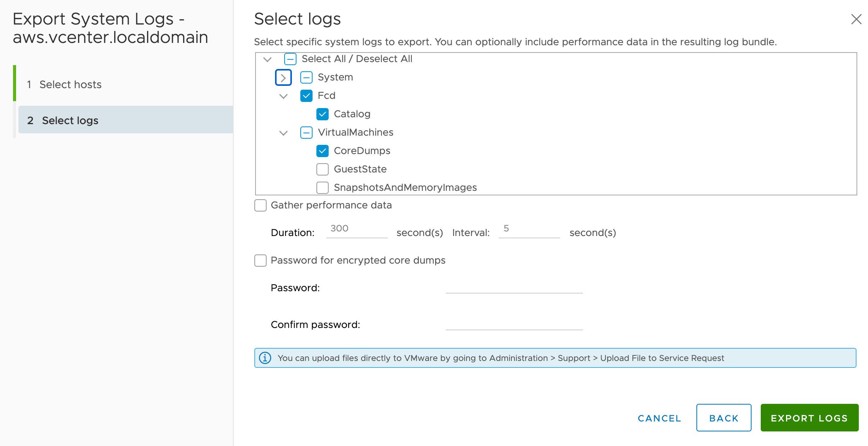868x446 pixels.
Task: Enable Password for encrypted core dumps
Action: point(260,260)
